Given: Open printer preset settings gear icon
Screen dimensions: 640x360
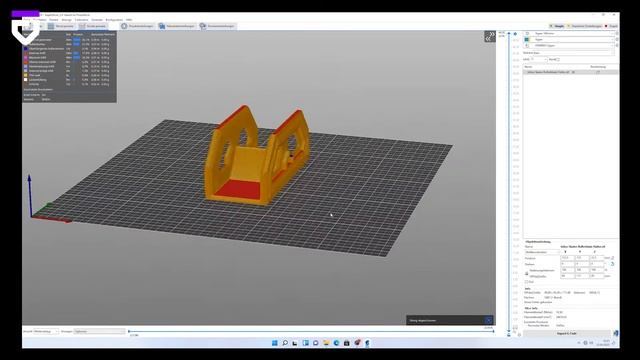Looking at the screenshot, I should click(617, 46).
